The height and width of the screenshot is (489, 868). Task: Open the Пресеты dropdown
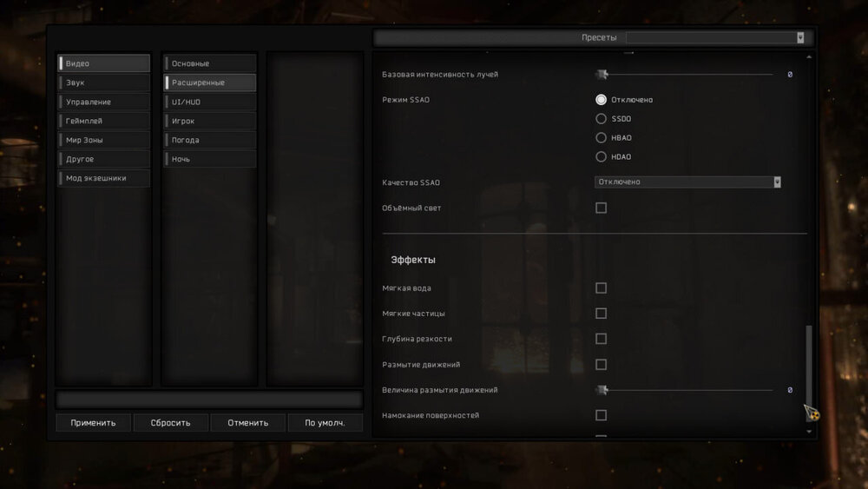click(x=715, y=37)
